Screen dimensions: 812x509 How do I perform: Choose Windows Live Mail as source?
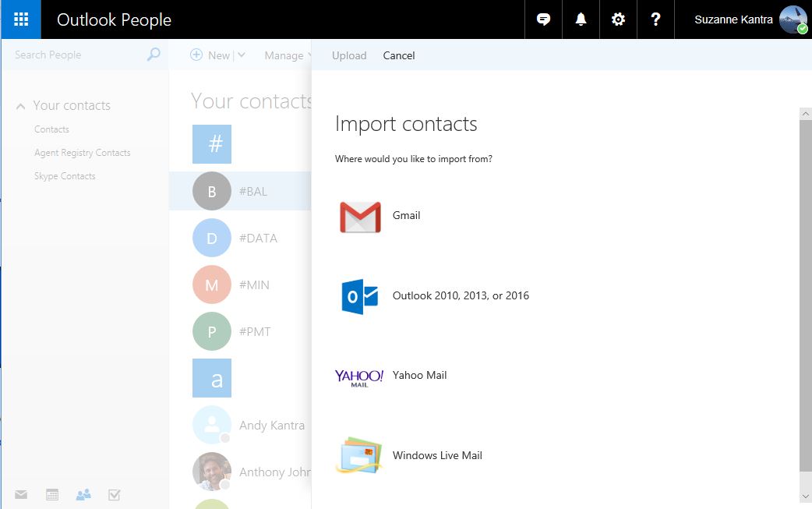(x=437, y=456)
